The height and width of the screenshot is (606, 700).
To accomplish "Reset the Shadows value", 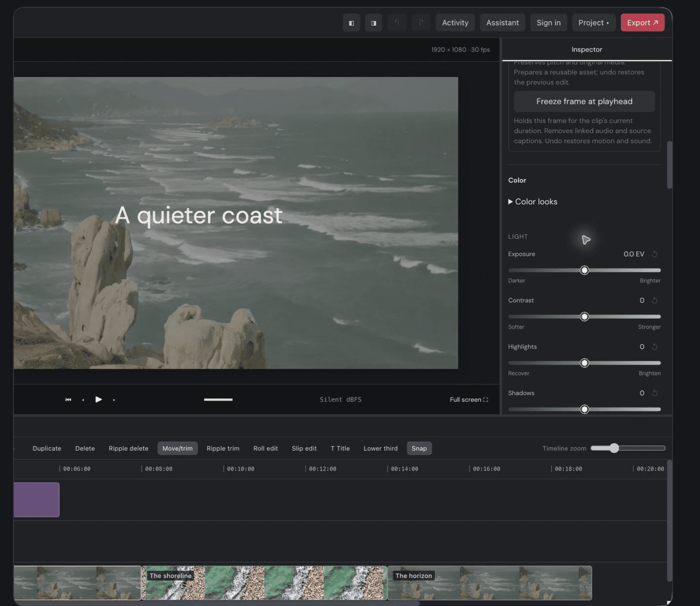I will pyautogui.click(x=654, y=393).
